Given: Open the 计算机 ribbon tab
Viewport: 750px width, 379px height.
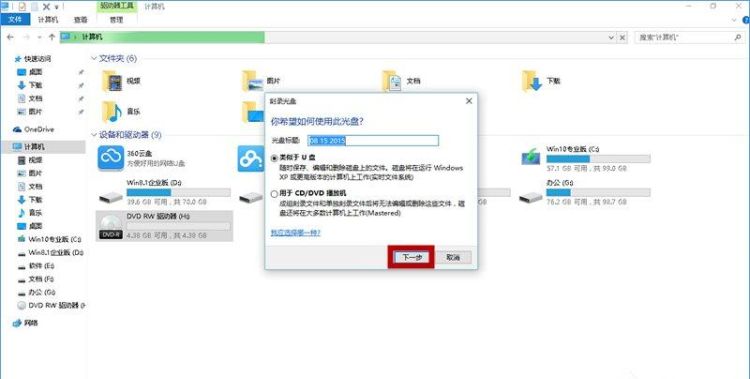Looking at the screenshot, I should (x=48, y=19).
